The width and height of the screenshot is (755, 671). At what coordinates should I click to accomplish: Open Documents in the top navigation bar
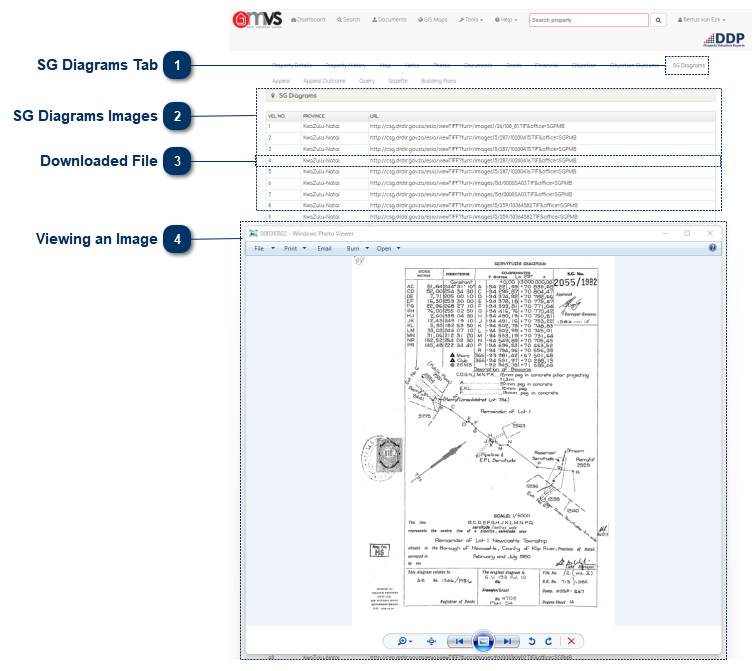(x=389, y=20)
